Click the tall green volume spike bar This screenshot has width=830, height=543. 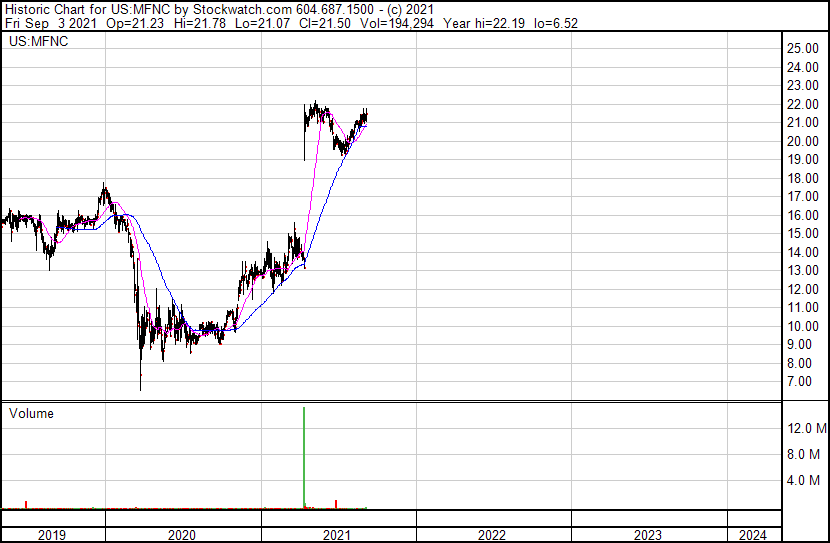click(x=303, y=460)
